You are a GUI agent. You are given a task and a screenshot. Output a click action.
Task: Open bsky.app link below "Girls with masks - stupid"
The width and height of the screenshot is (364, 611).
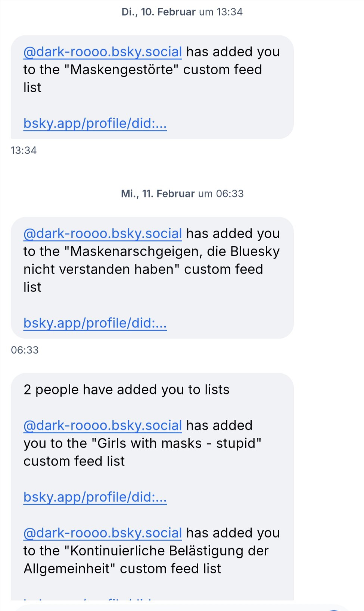tap(95, 497)
